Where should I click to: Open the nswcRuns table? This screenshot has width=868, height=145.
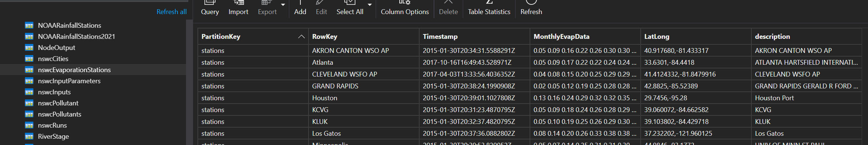(52, 125)
